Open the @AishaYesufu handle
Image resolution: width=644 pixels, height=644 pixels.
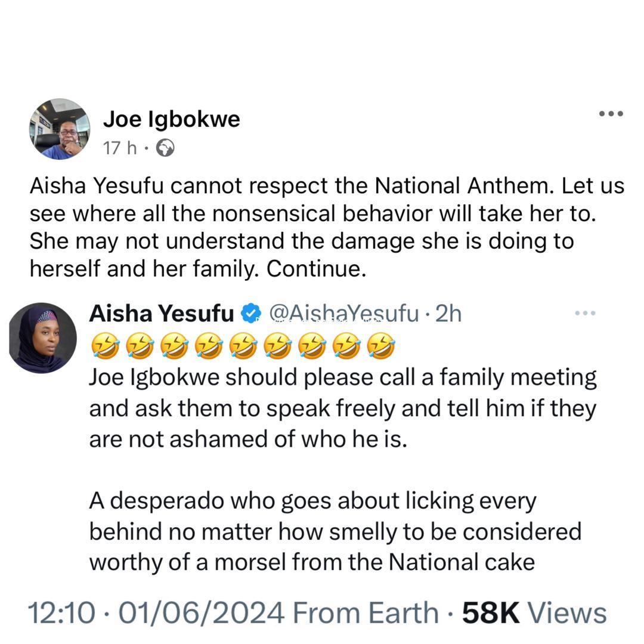pos(344,313)
